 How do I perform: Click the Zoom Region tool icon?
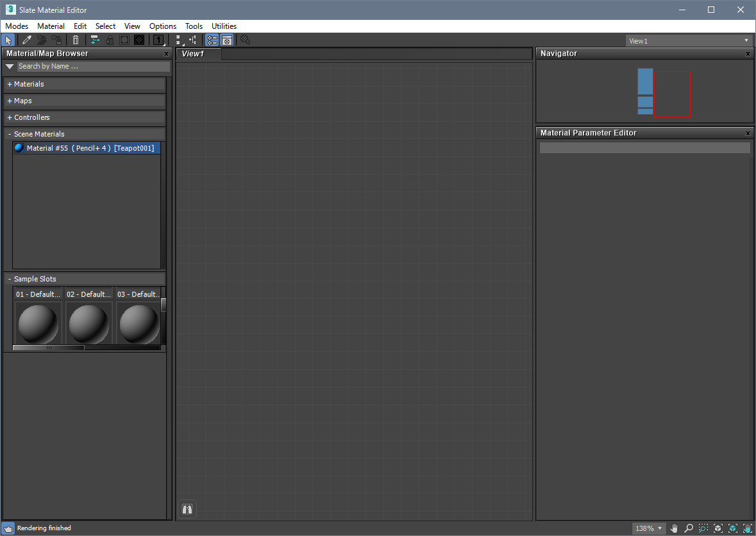(703, 528)
